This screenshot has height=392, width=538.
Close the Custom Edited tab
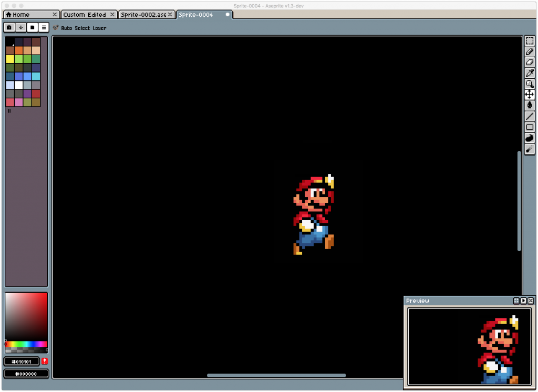click(112, 14)
